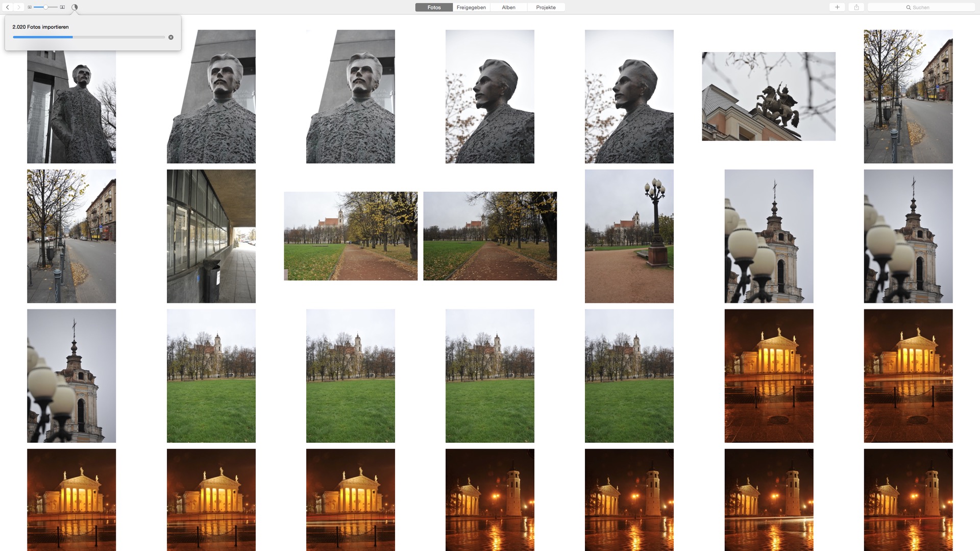
Task: Switch to the Fotos tab
Action: tap(434, 7)
